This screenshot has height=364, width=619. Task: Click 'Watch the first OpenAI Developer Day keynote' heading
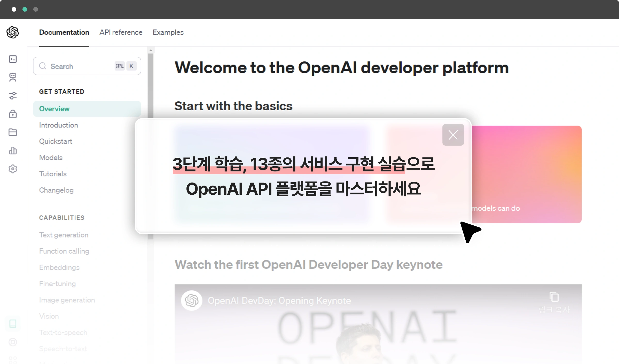[309, 265]
